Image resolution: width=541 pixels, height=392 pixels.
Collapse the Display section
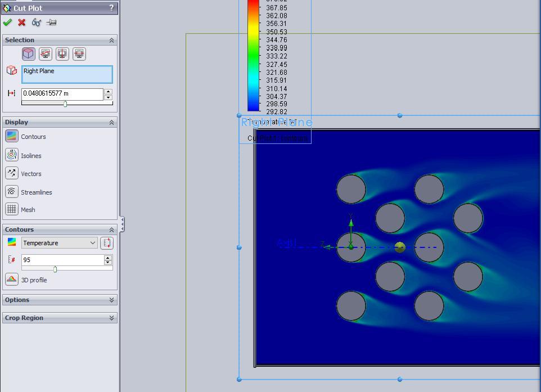click(111, 123)
